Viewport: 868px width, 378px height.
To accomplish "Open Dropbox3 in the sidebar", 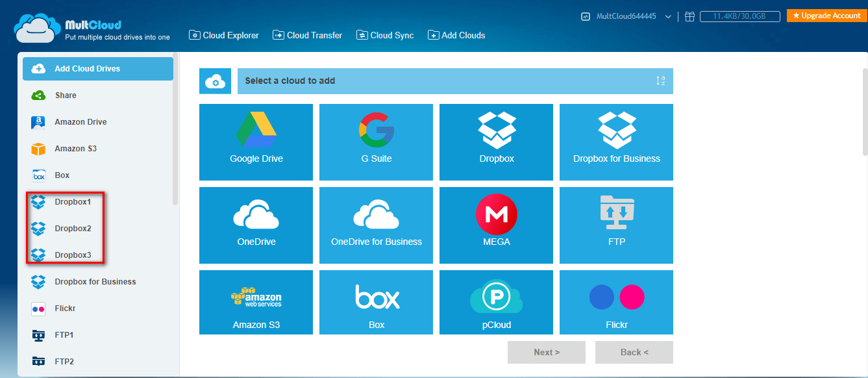I will [98, 255].
